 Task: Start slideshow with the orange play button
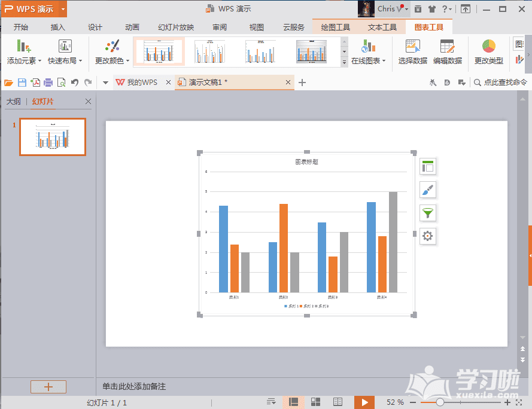pos(364,402)
